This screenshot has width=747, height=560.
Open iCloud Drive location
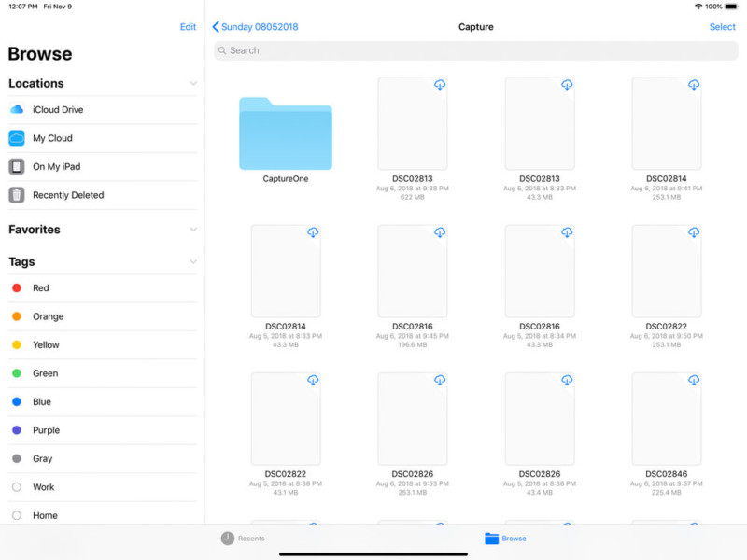pos(58,110)
